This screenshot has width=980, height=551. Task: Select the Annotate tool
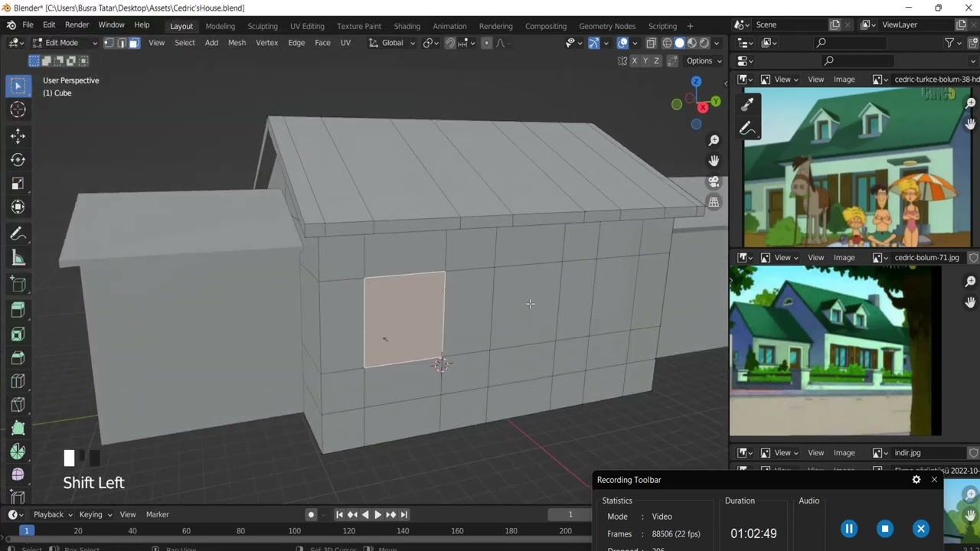tap(18, 234)
